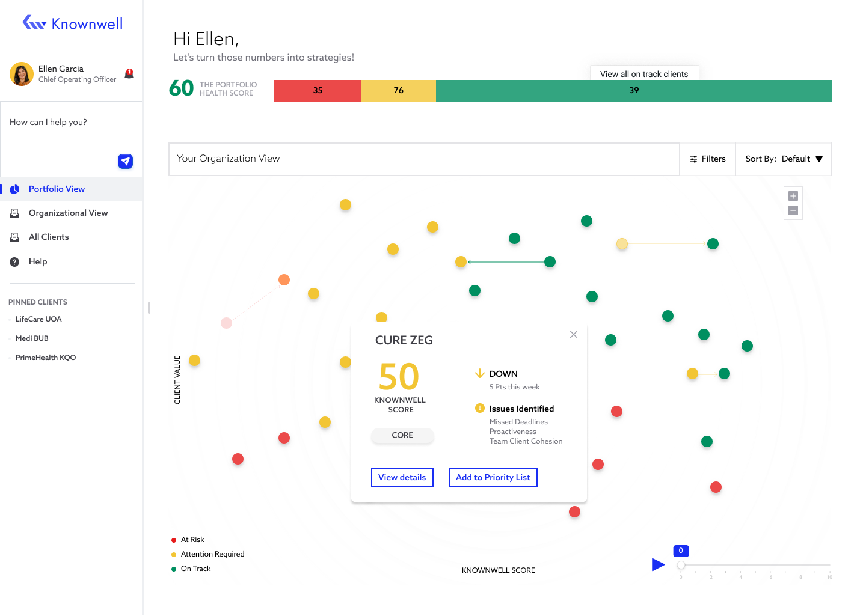Select the leftmost yellow client dot
The width and height of the screenshot is (866, 616).
coord(194,360)
